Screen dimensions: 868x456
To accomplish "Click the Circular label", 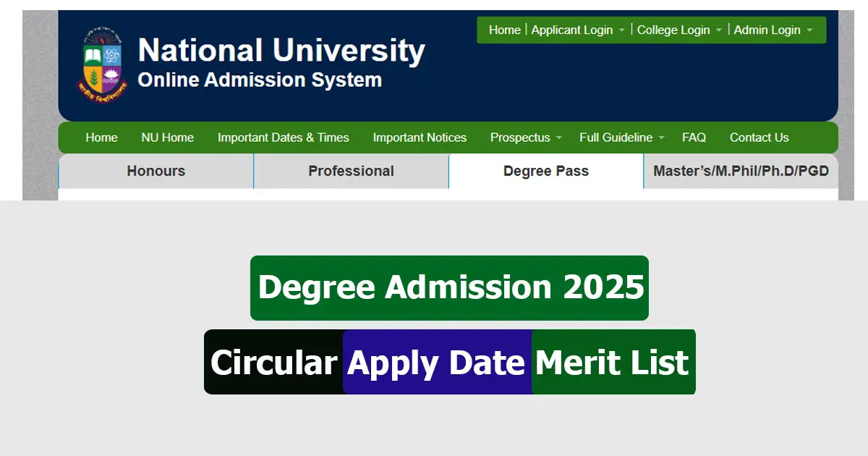I will 273,362.
